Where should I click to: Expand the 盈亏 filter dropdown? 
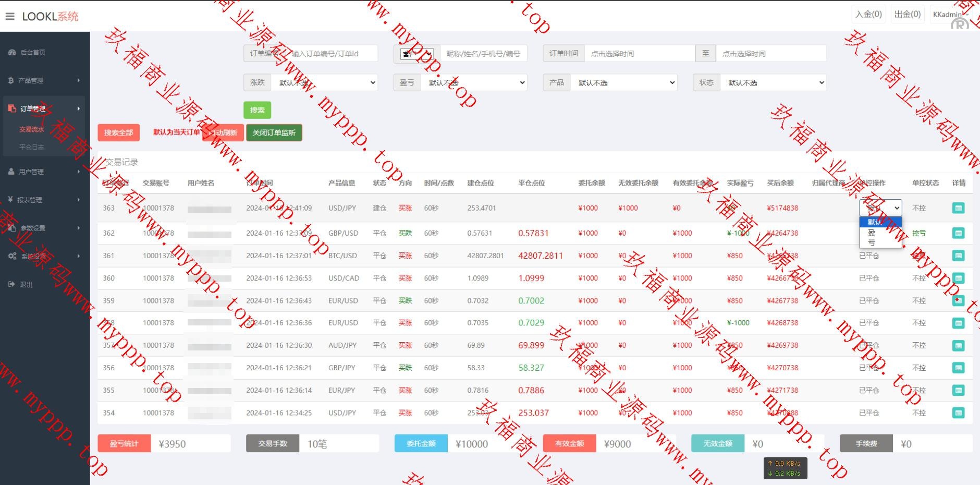coord(474,82)
